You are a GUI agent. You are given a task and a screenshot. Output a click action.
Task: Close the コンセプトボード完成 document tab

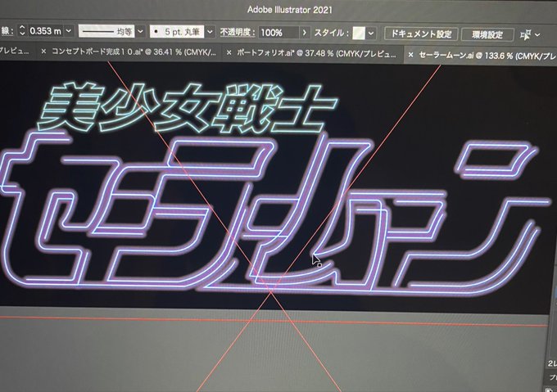pos(43,52)
